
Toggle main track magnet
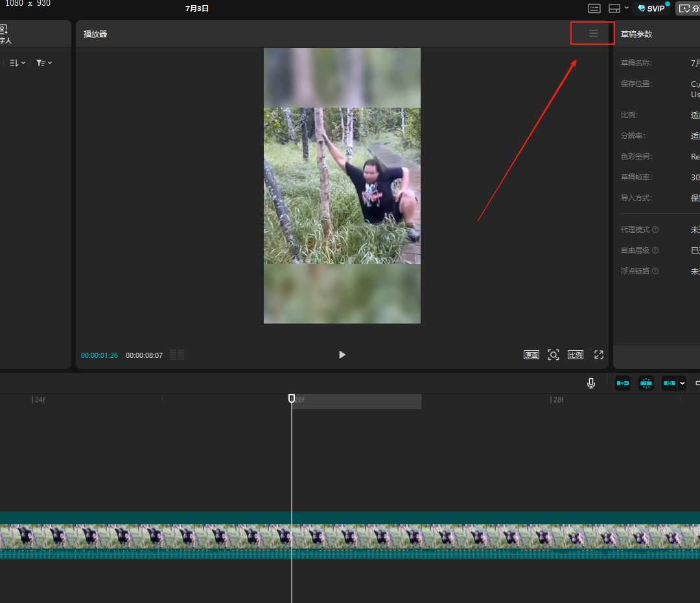point(623,383)
